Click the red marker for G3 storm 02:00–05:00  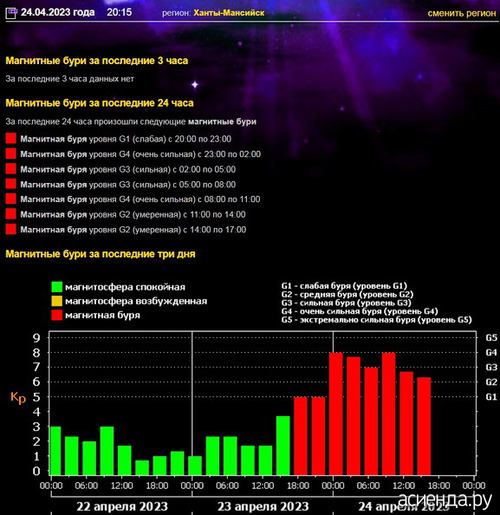11,169
